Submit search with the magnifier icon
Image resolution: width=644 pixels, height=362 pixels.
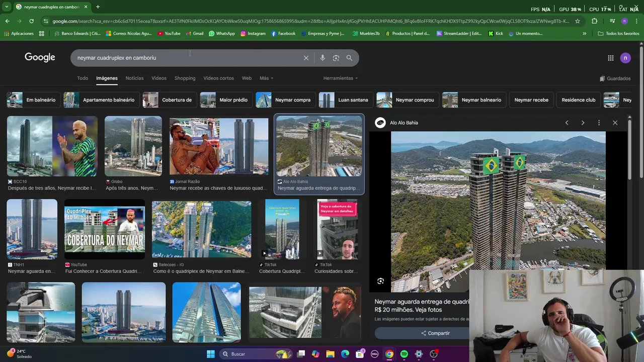pos(349,58)
